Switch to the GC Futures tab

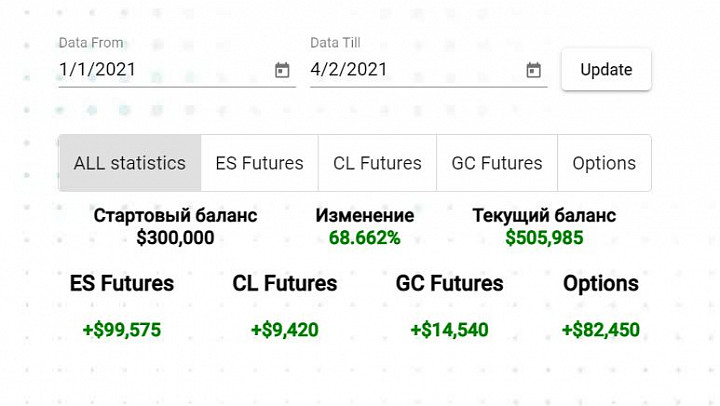point(497,163)
